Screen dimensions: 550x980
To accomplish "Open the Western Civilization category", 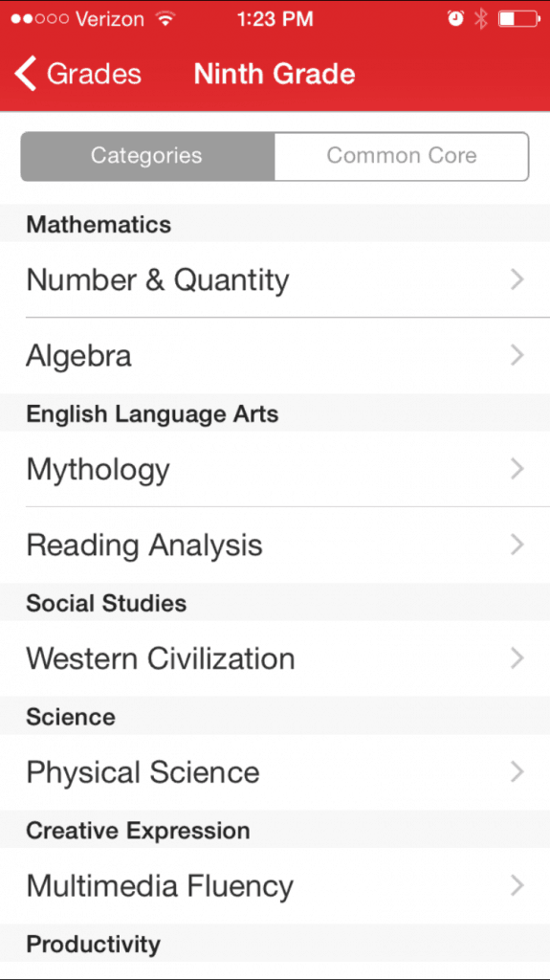I will (x=275, y=658).
